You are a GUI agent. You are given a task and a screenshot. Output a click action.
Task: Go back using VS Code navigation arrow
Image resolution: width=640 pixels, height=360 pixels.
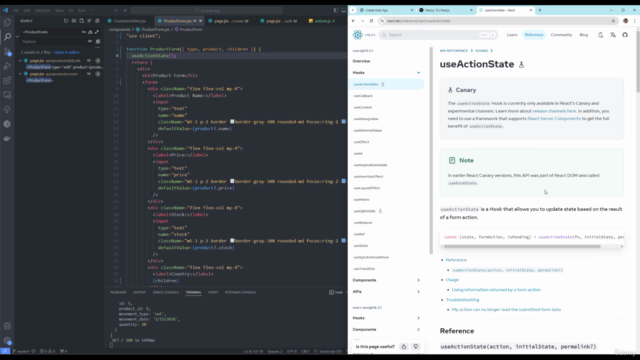tap(116, 10)
